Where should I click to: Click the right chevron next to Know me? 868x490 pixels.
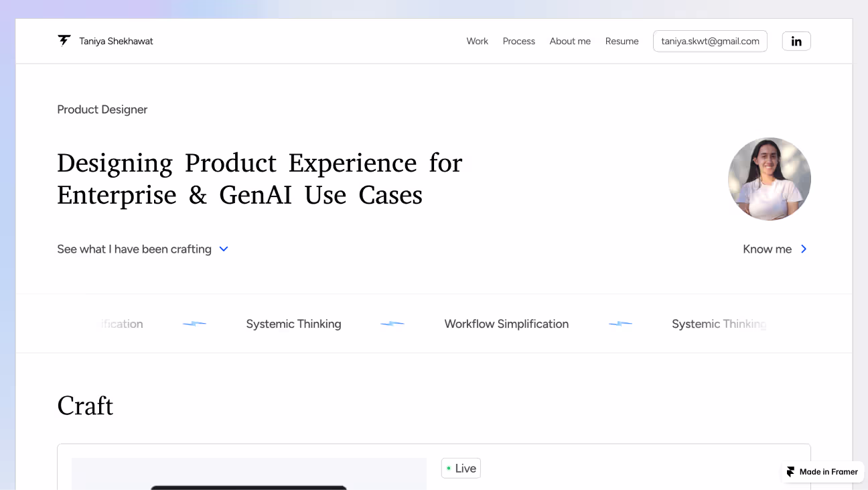pos(804,249)
